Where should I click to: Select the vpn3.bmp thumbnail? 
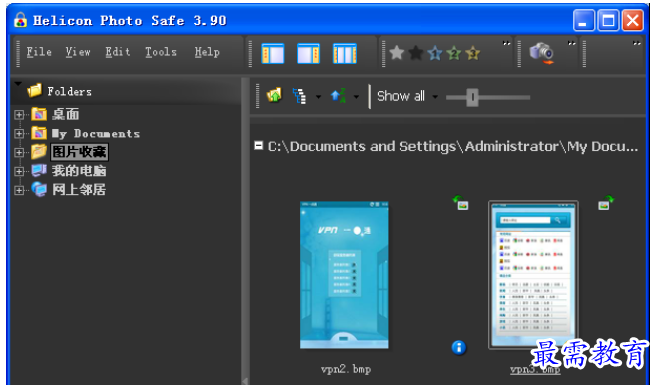tap(533, 275)
